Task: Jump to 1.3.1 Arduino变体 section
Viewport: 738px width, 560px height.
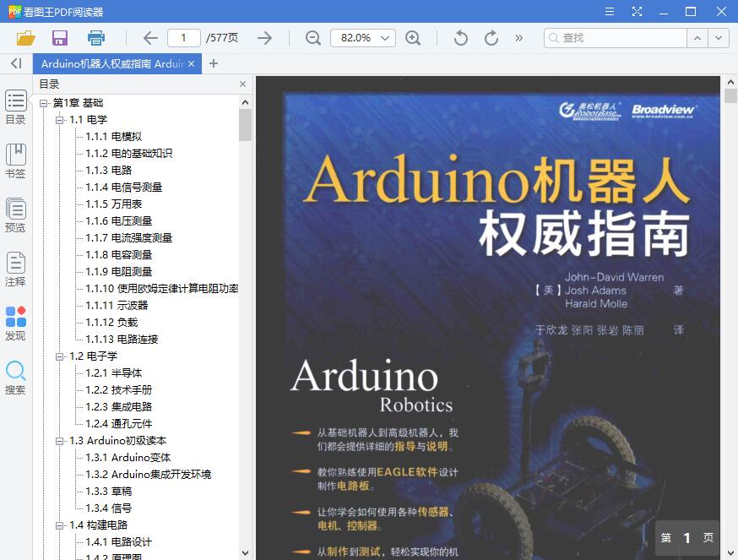Action: tap(128, 458)
